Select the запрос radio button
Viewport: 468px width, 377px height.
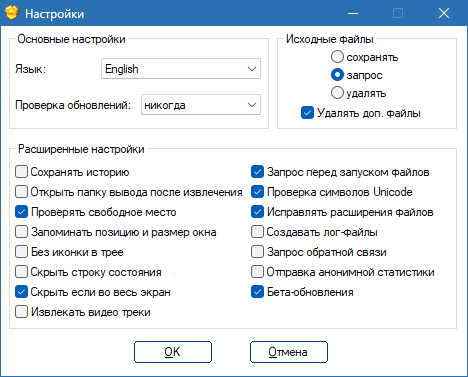coord(337,75)
